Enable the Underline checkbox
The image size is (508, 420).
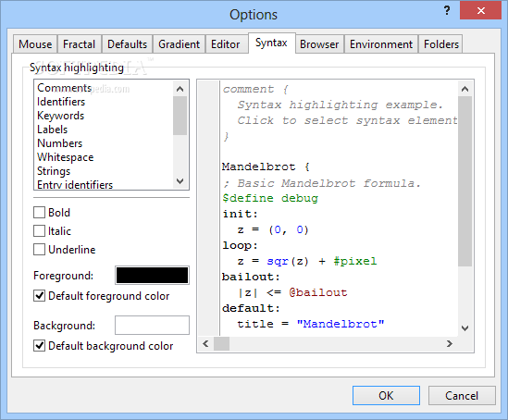click(39, 250)
